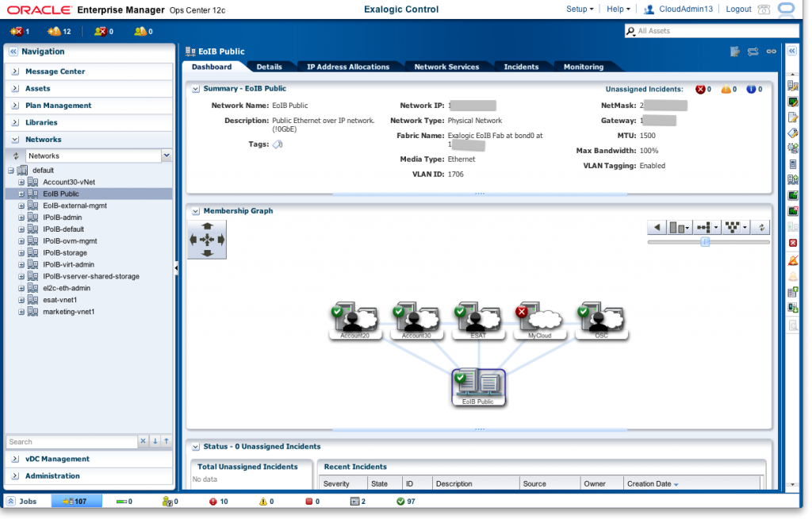Collapse the Summary - EoIB Public section
This screenshot has height=519, width=812.
[196, 89]
